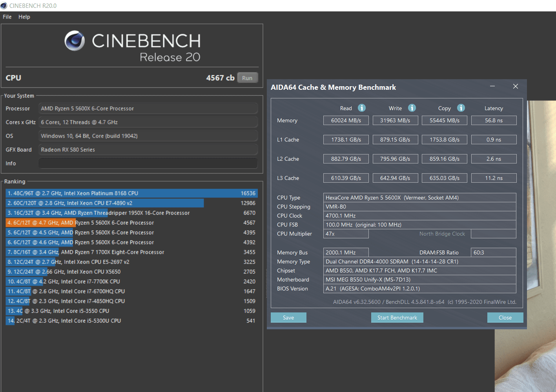Click DRAM:FSB Ratio value 60:3
The height and width of the screenshot is (392, 556).
click(x=494, y=252)
